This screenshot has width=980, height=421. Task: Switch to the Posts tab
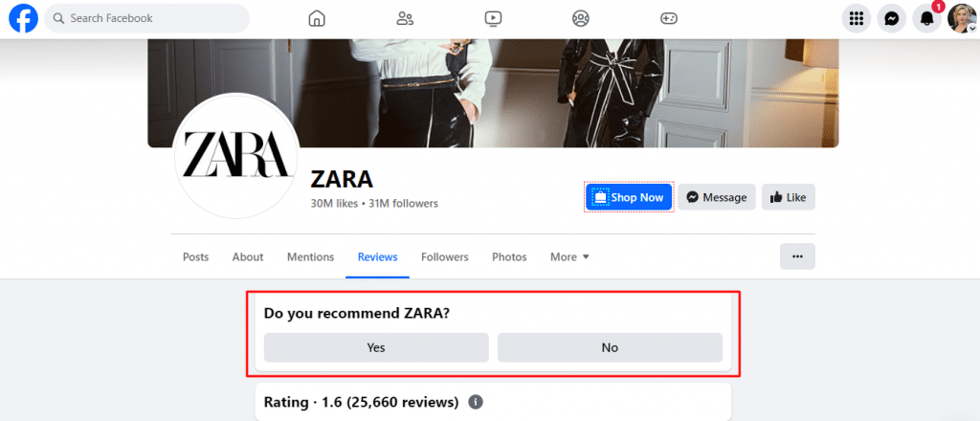[195, 256]
